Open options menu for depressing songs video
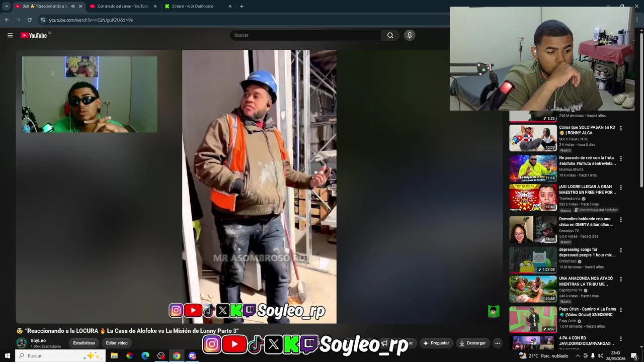The height and width of the screenshot is (362, 644). click(621, 250)
